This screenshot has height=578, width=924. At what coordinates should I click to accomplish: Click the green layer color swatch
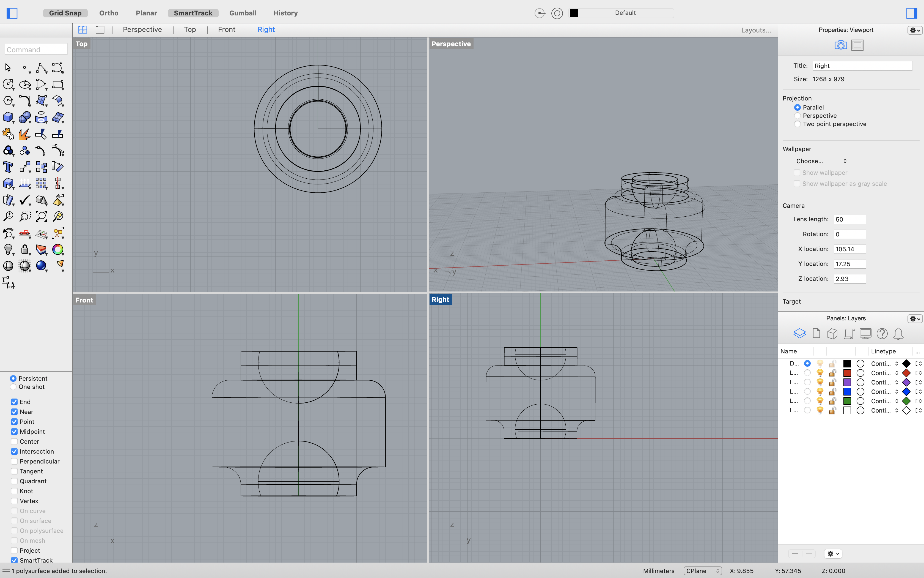tap(847, 401)
